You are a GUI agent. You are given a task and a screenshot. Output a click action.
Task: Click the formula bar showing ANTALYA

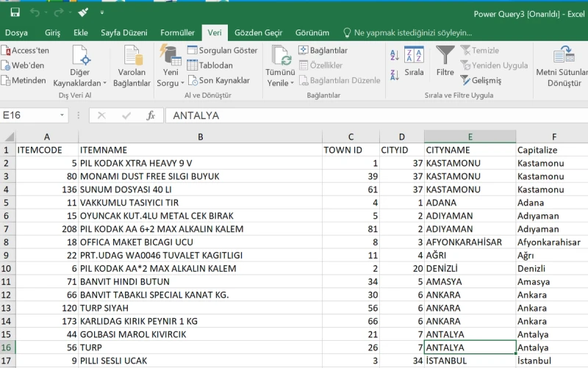point(376,115)
